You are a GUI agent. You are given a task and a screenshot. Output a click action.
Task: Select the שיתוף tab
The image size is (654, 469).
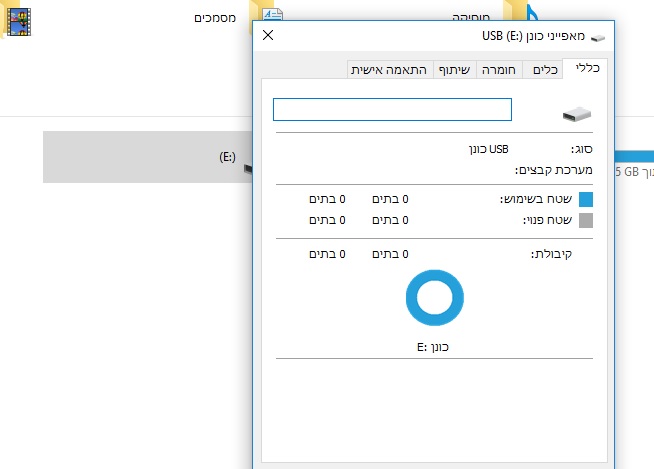[454, 70]
